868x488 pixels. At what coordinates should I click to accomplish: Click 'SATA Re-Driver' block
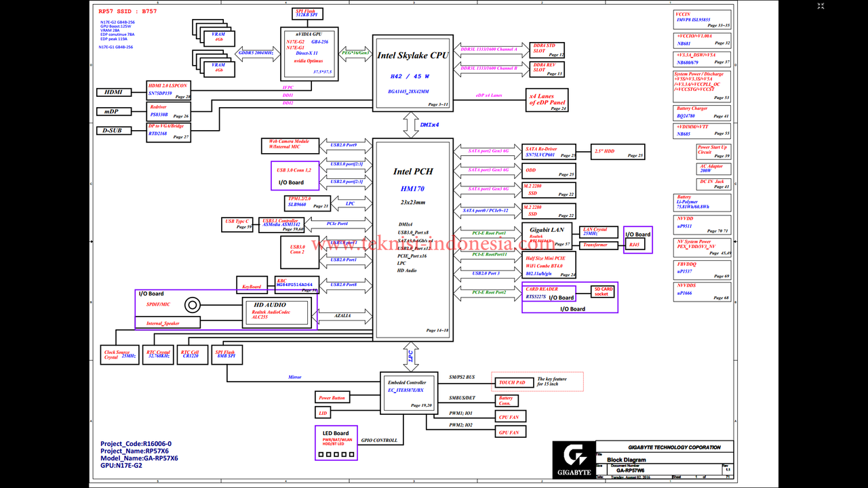click(549, 152)
